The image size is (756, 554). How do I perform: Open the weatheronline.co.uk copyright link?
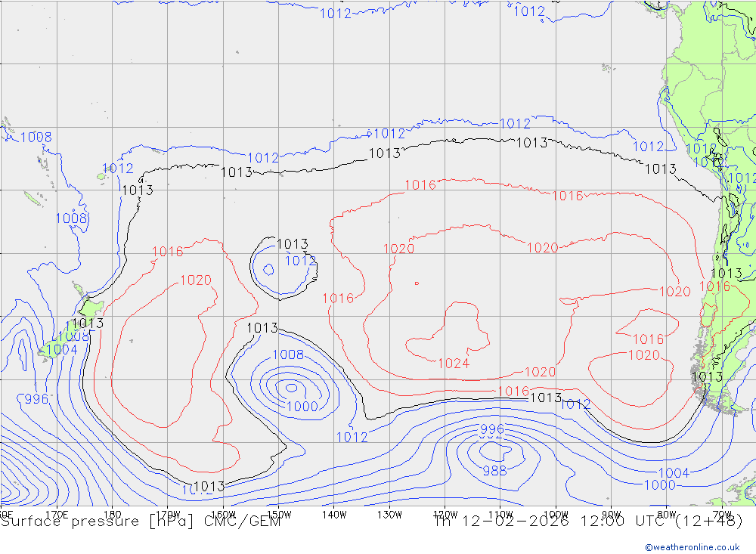(x=692, y=546)
